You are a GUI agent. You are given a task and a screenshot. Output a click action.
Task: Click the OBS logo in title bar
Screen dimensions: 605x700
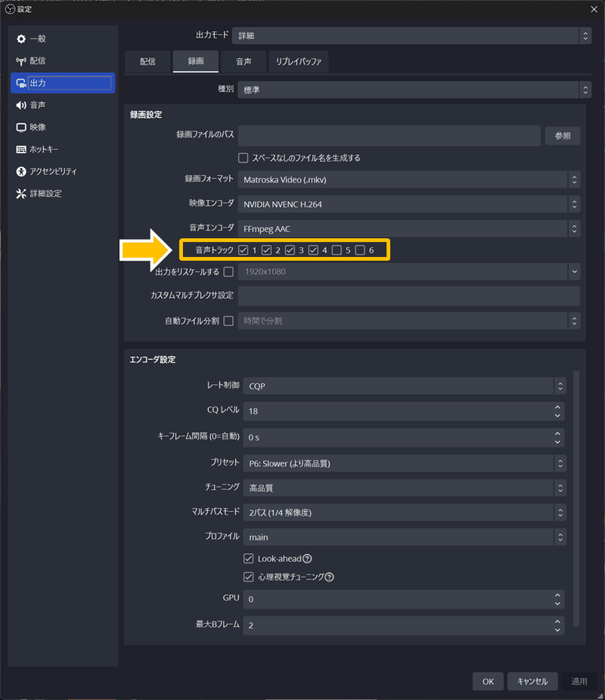[x=10, y=9]
